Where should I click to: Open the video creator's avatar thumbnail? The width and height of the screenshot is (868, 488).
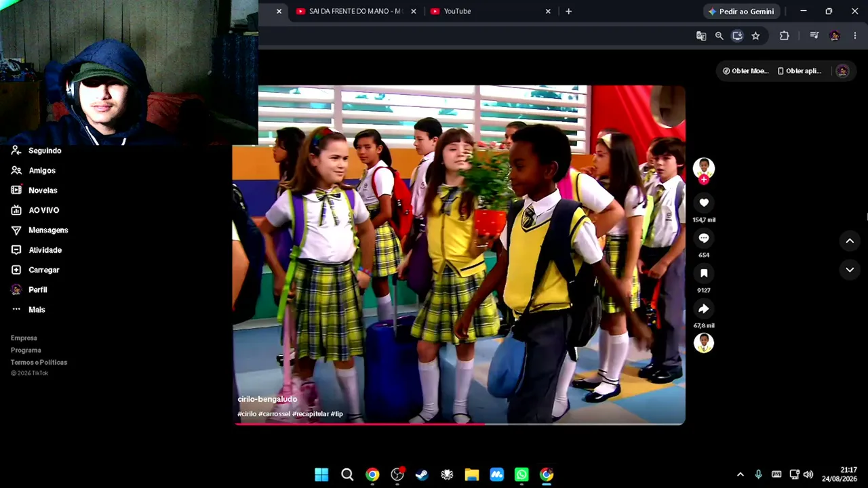704,167
